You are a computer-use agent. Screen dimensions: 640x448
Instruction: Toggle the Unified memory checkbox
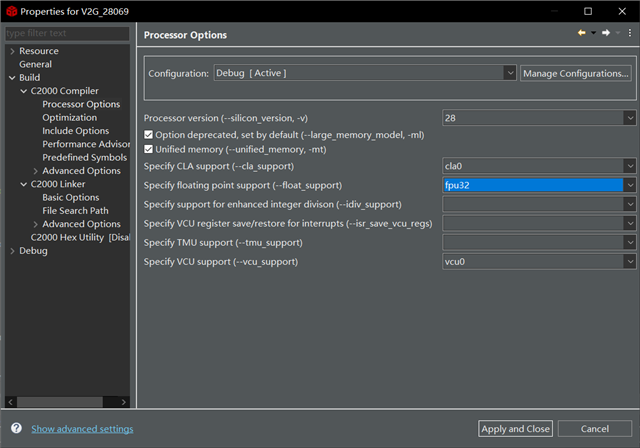coord(149,149)
